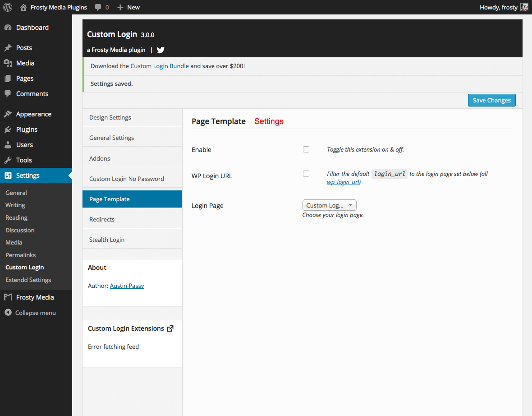
Task: Click the Dashboard gauge icon
Action: tap(8, 28)
